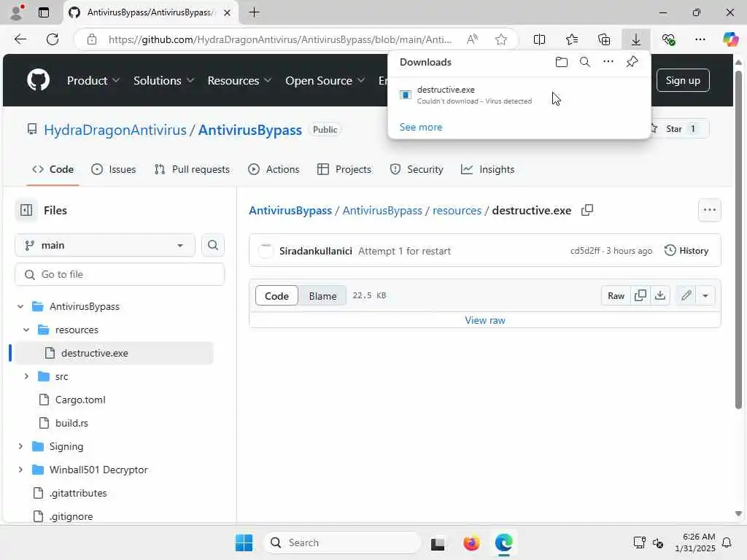
Task: Open HydraDragonAntivirus owner link
Action: 115,130
